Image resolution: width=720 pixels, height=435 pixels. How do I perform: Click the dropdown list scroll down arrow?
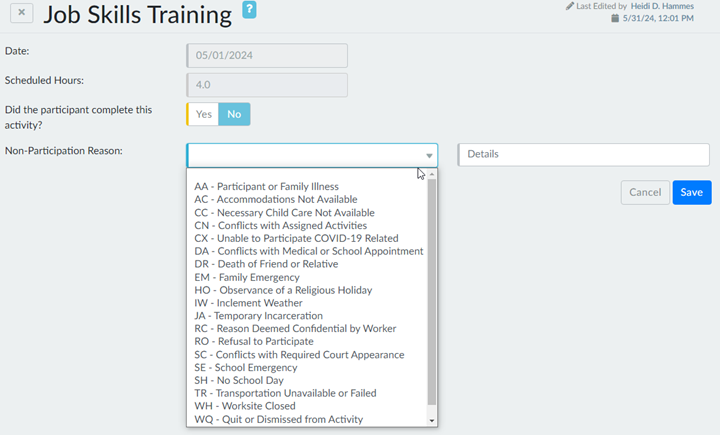tap(432, 421)
